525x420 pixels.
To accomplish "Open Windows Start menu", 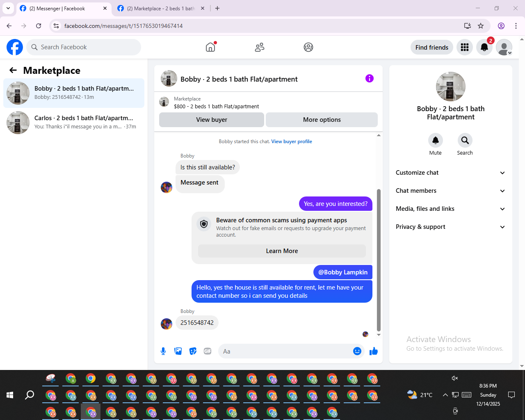I will pyautogui.click(x=10, y=395).
